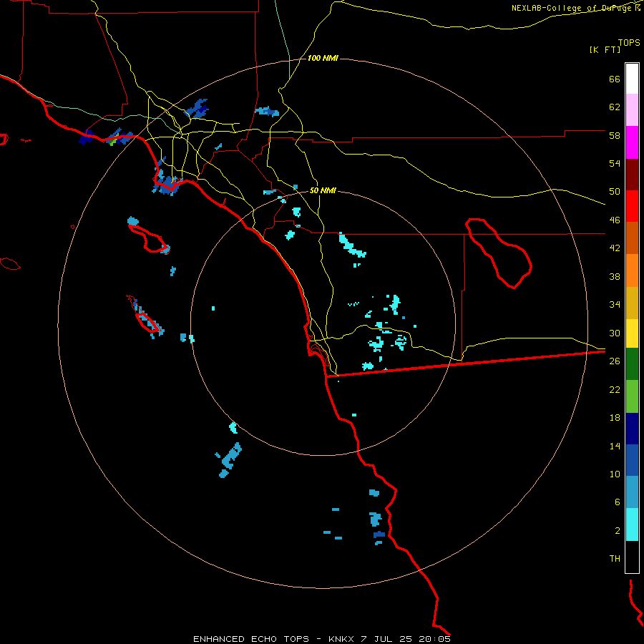Click the 46 value on the legend
The image size is (644, 644).
615,220
